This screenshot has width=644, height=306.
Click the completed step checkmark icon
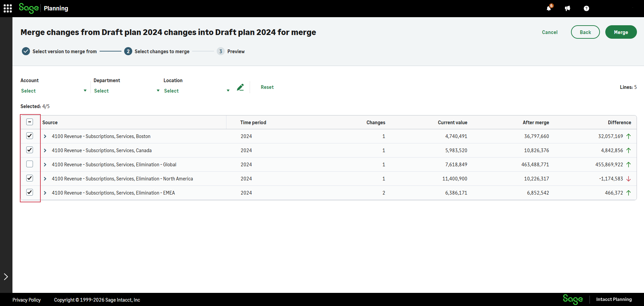point(26,51)
